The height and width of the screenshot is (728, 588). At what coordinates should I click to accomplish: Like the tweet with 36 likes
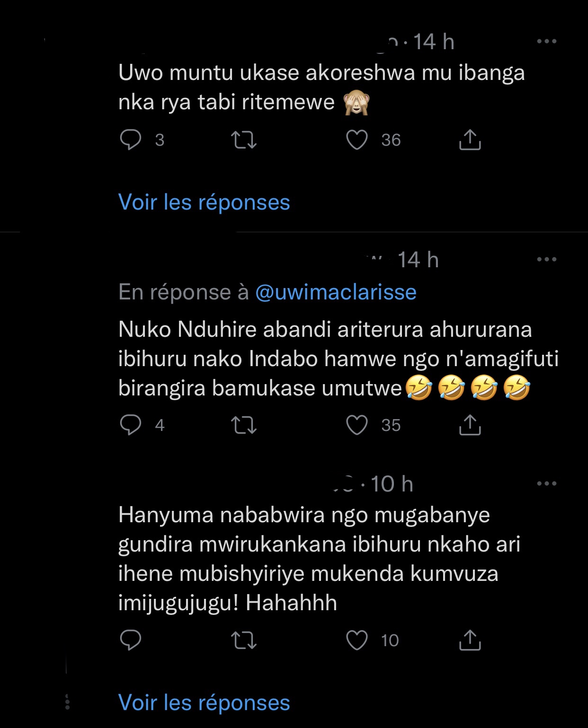click(357, 140)
